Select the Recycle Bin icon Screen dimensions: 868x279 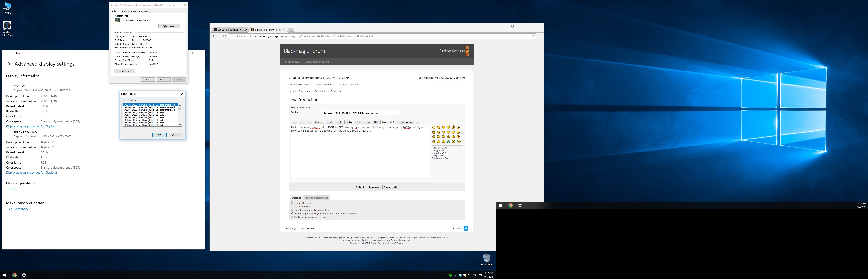click(x=487, y=260)
